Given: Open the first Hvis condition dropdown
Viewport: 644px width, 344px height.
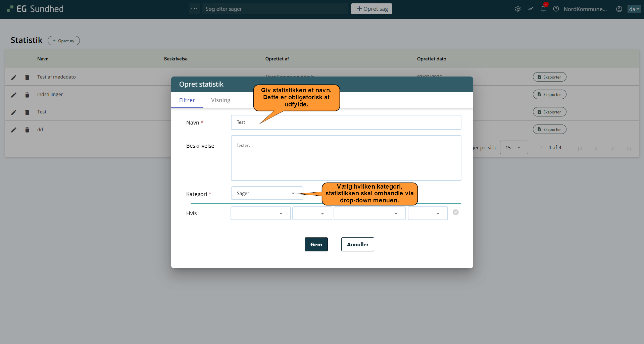Looking at the screenshot, I should click(260, 213).
